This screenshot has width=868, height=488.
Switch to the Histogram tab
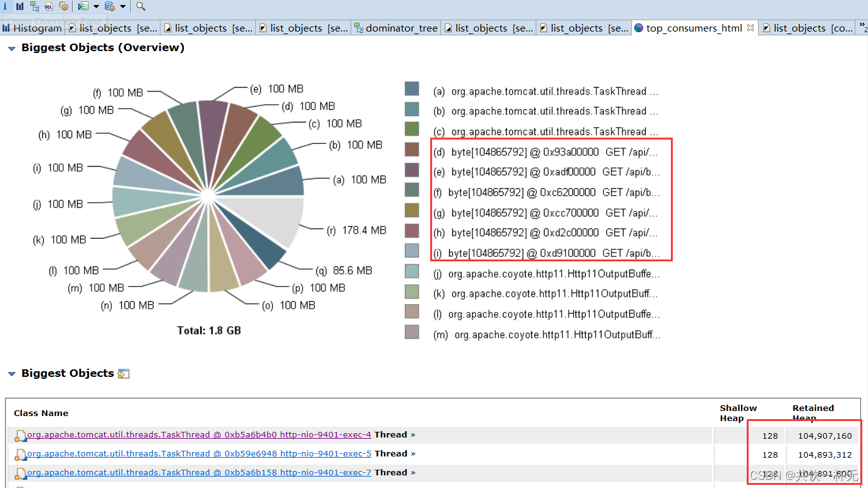click(32, 28)
